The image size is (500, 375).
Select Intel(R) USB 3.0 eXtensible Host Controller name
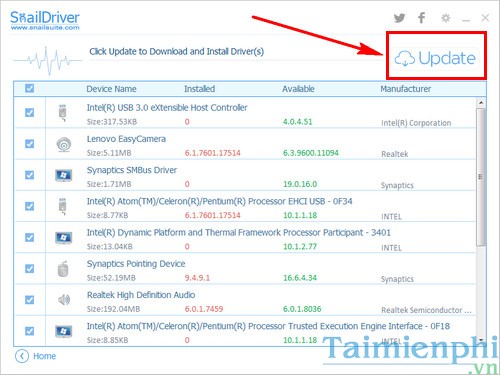(x=167, y=108)
